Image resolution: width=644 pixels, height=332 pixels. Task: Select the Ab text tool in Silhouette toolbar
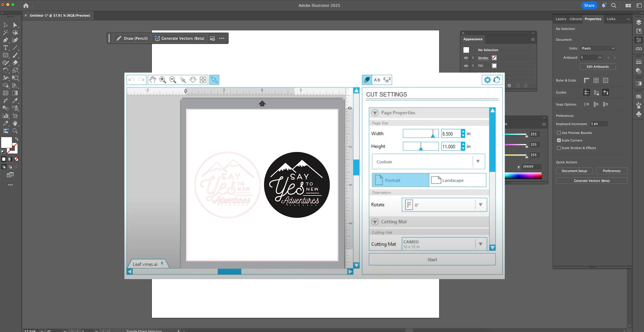377,80
